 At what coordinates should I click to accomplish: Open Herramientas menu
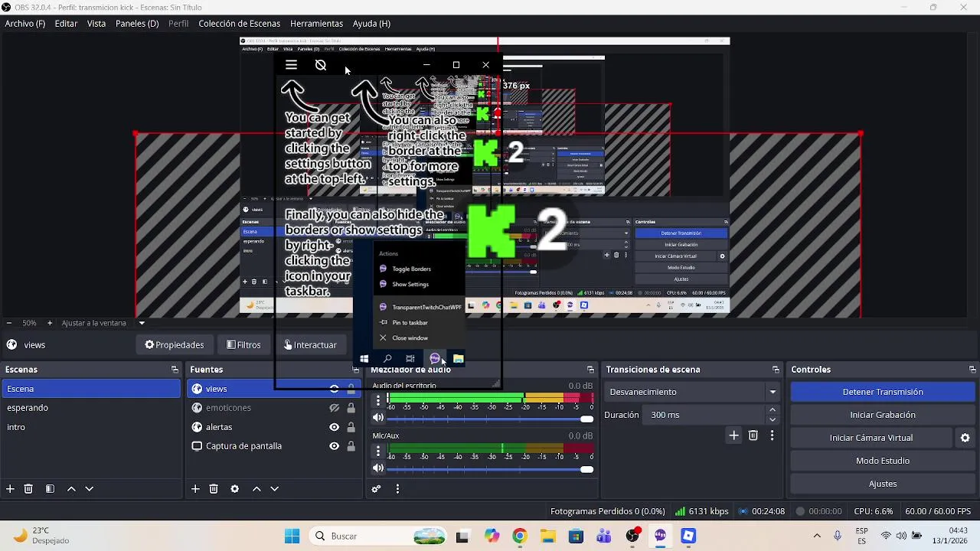pyautogui.click(x=317, y=24)
